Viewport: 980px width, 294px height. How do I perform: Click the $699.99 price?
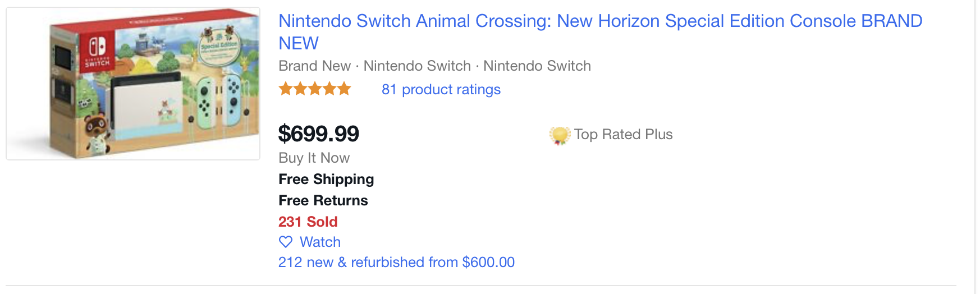318,134
